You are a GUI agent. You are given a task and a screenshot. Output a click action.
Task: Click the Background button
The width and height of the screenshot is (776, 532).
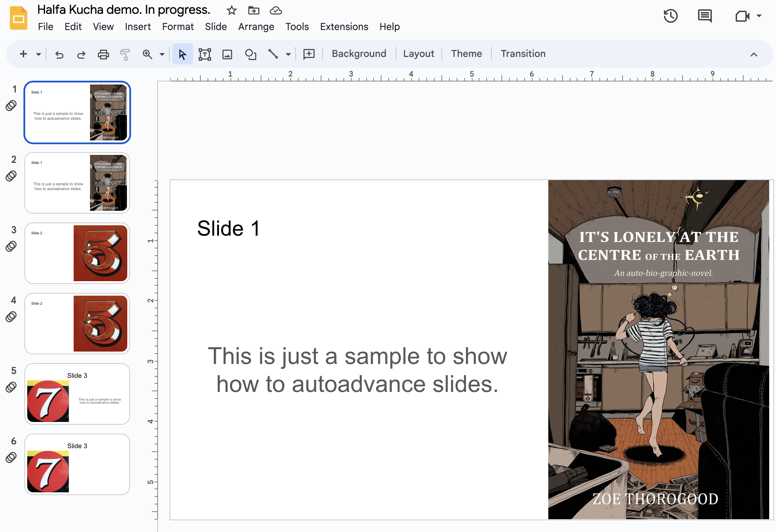(x=359, y=53)
